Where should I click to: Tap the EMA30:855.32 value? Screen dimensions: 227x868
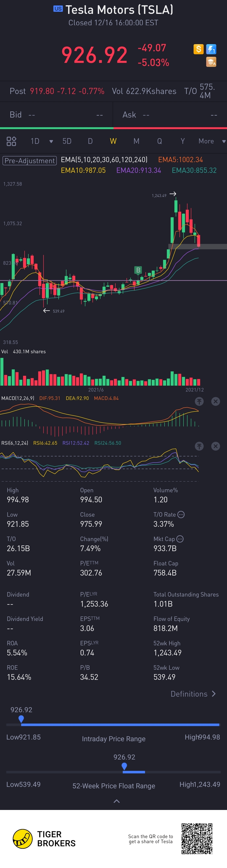194,171
